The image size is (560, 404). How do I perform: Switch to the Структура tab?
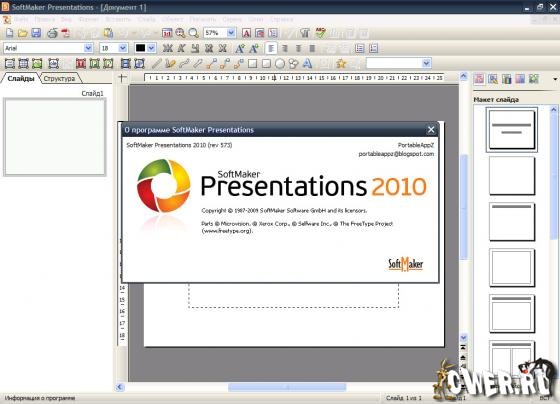click(x=59, y=79)
